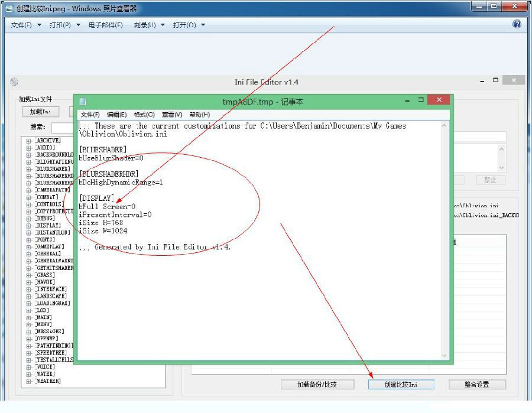The image size is (532, 413).
Task: Open Notepad 编辑(E) menu
Action: coord(116,115)
